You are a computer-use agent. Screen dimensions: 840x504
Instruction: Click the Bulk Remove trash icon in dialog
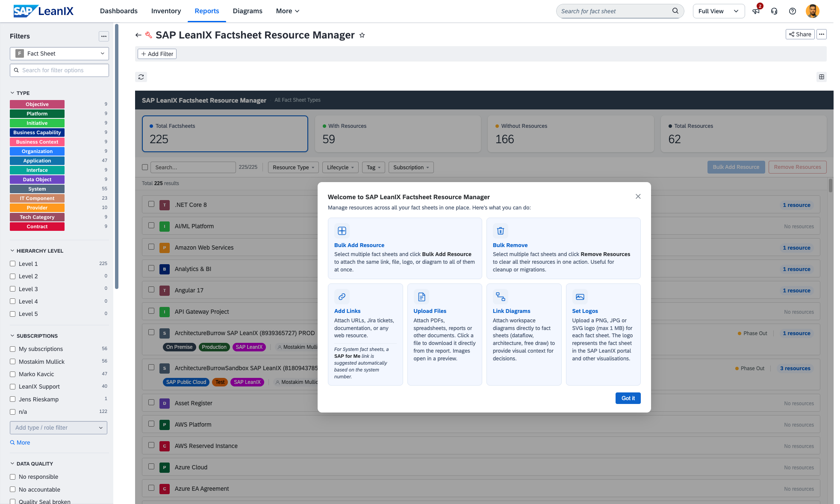[x=501, y=231]
